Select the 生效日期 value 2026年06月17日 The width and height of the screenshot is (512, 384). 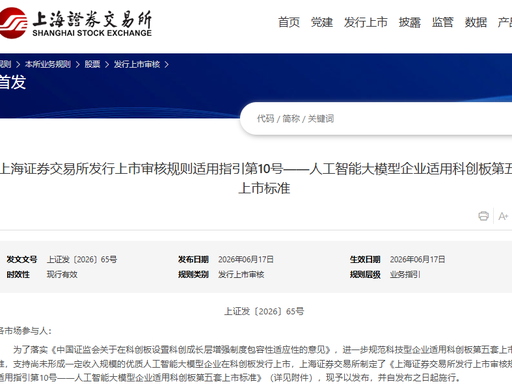click(x=418, y=259)
